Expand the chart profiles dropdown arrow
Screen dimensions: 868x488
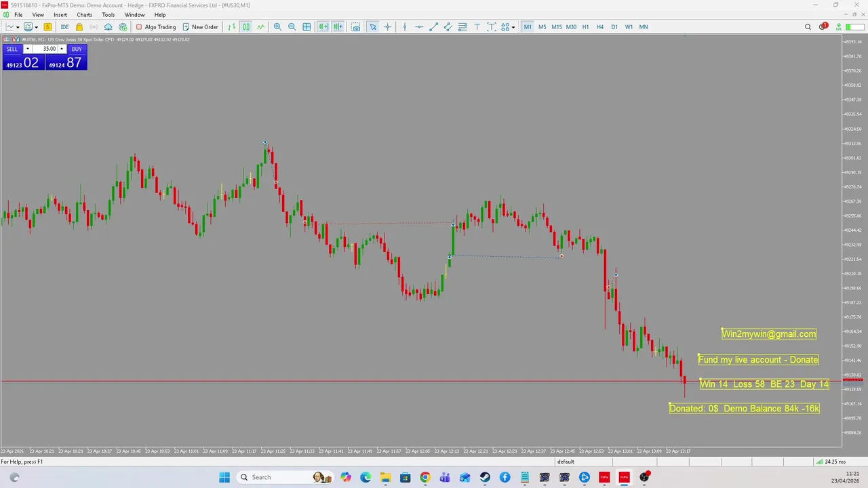36,27
